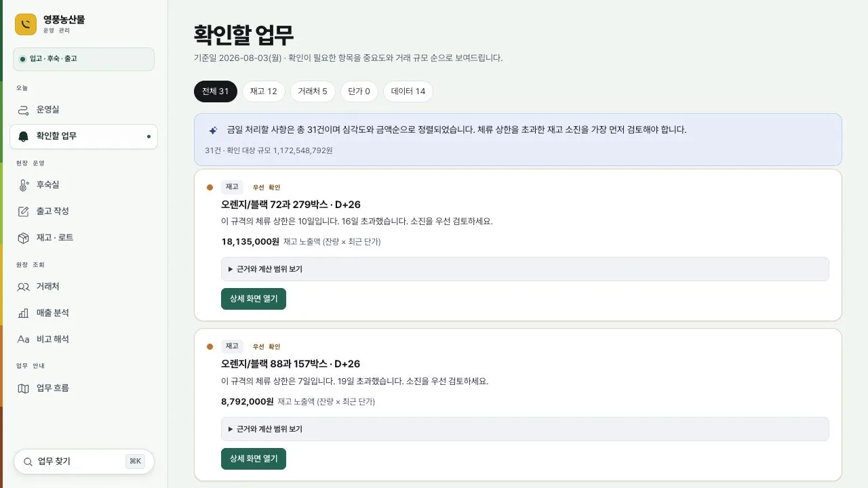The height and width of the screenshot is (488, 868).
Task: Open 매출 분석 bar chart icon
Action: tap(23, 313)
